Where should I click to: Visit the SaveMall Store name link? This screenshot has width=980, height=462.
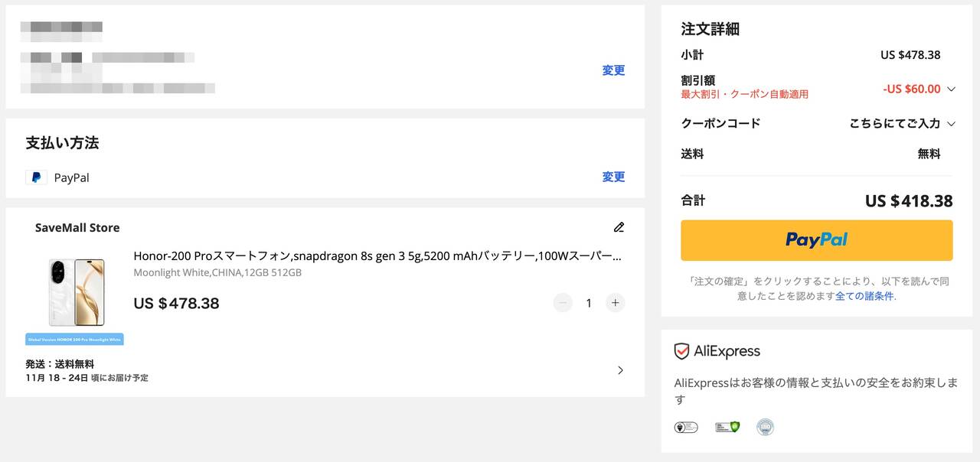click(x=77, y=228)
